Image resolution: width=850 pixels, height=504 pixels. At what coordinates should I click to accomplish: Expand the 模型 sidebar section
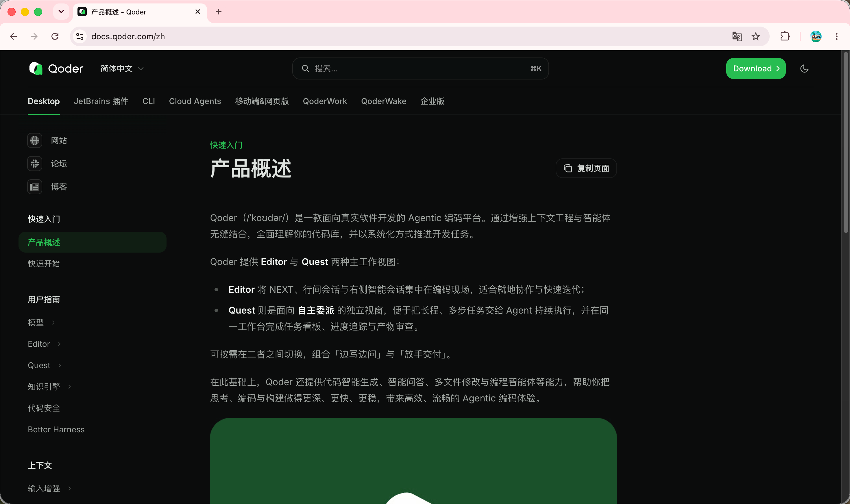[41, 322]
